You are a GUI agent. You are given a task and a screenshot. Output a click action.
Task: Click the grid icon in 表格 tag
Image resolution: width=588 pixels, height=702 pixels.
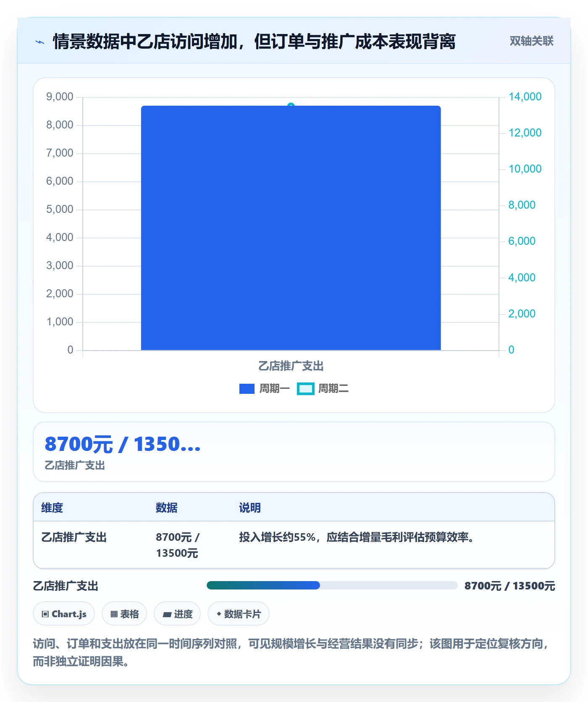114,614
